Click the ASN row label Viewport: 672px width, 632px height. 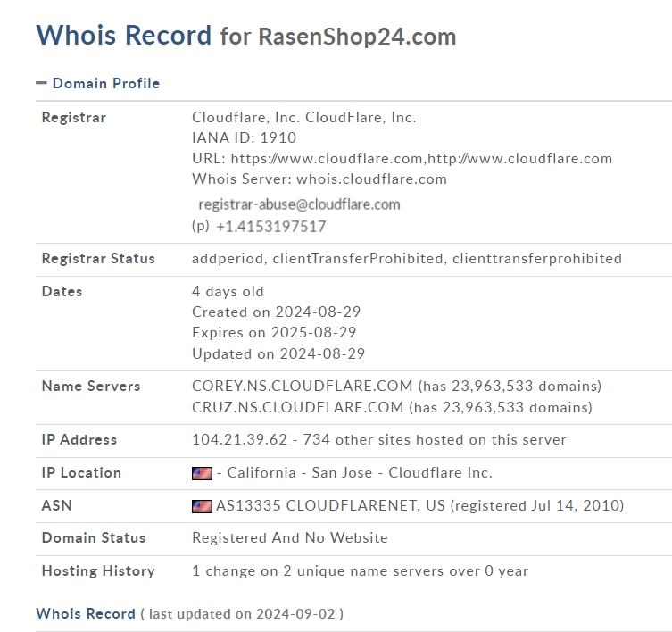(56, 505)
